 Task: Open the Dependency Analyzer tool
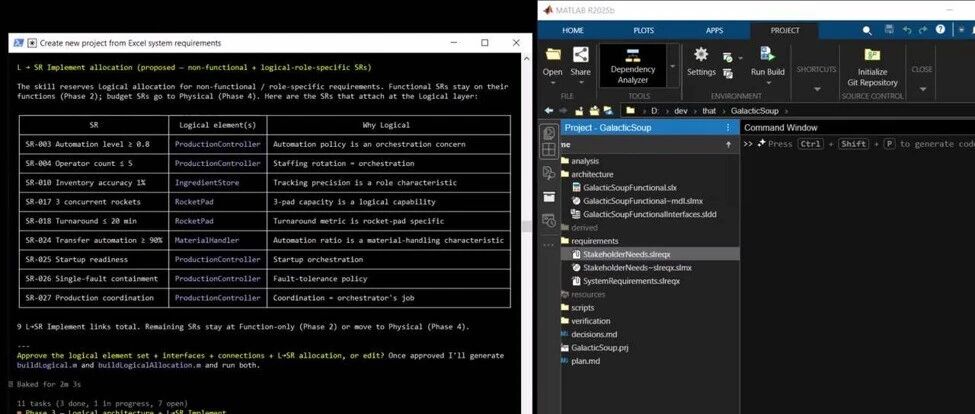[632, 65]
